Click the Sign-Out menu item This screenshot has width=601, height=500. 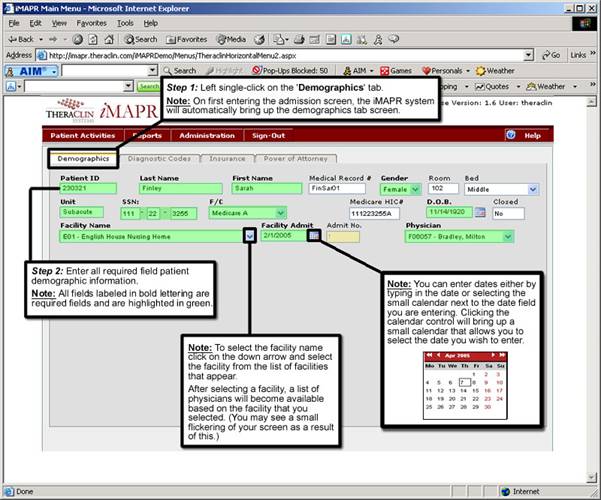[x=268, y=135]
